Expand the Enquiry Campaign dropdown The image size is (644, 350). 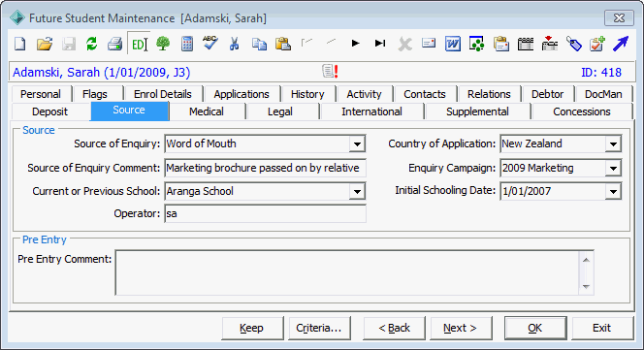click(x=613, y=168)
